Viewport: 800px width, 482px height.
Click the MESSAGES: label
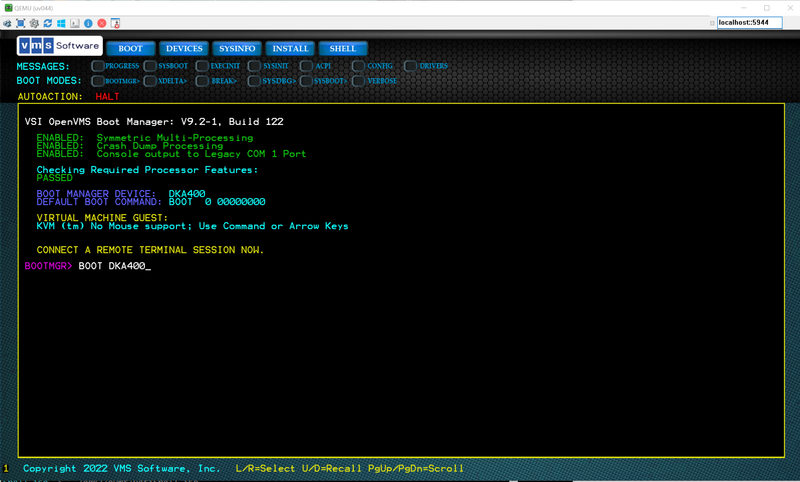43,66
